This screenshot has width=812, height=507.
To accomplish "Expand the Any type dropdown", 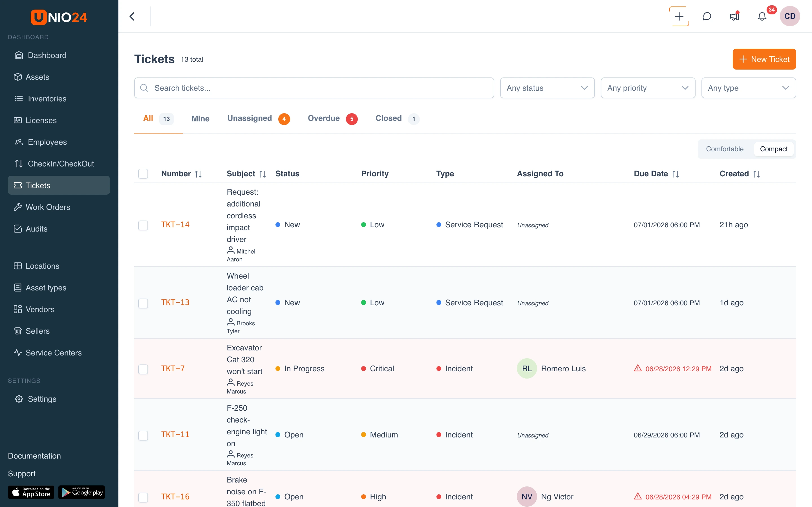I will pyautogui.click(x=749, y=88).
